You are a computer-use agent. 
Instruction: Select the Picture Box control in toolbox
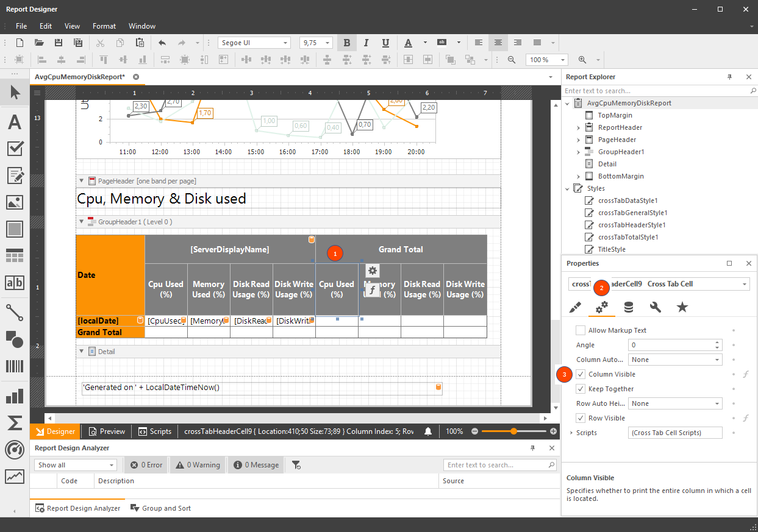tap(15, 202)
